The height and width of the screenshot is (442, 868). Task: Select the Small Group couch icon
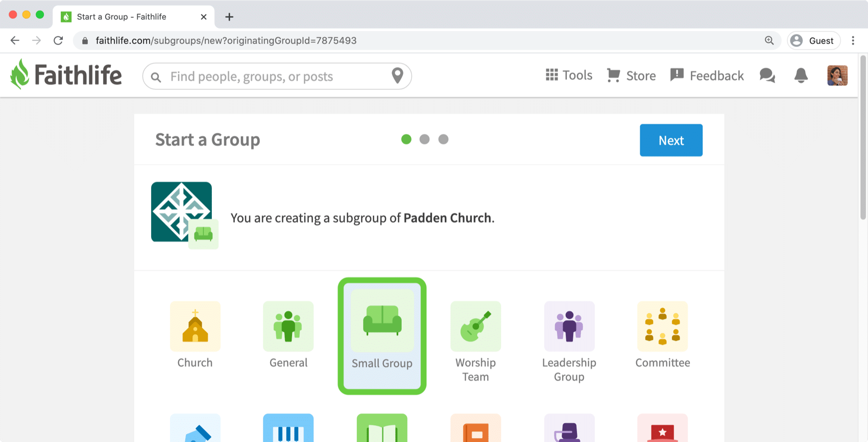pyautogui.click(x=382, y=321)
